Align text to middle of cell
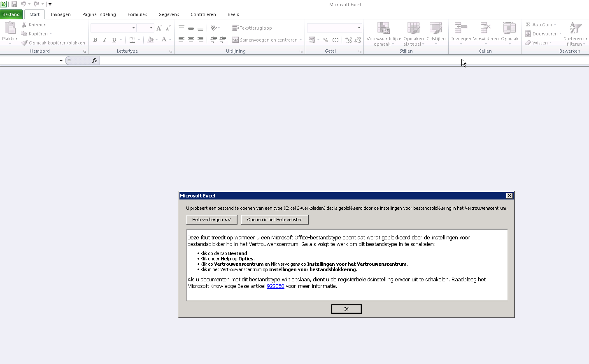The height and width of the screenshot is (364, 589). click(191, 28)
